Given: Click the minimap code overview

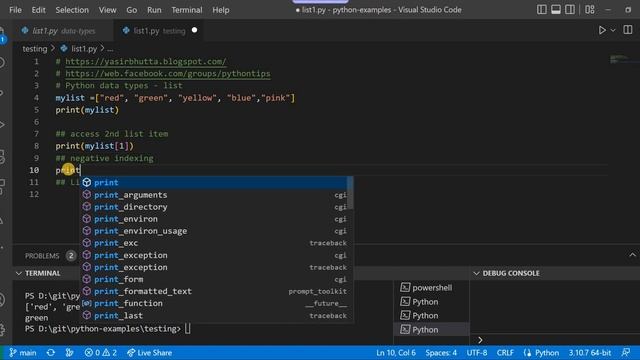Looking at the screenshot, I should (620, 60).
